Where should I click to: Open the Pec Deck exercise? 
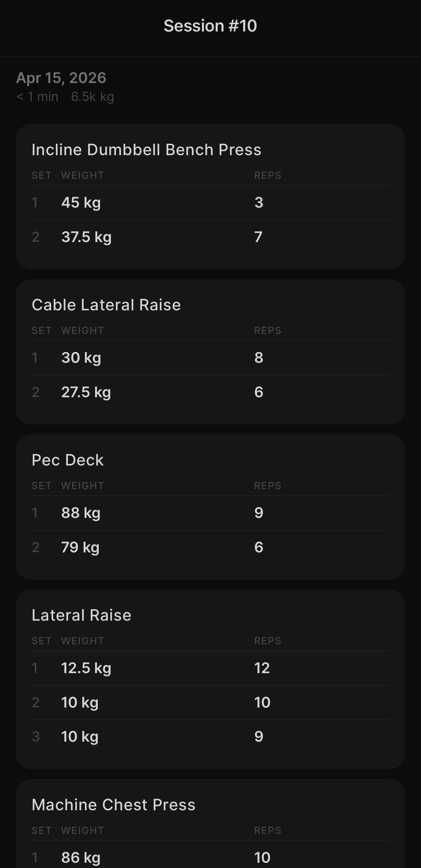pos(68,460)
